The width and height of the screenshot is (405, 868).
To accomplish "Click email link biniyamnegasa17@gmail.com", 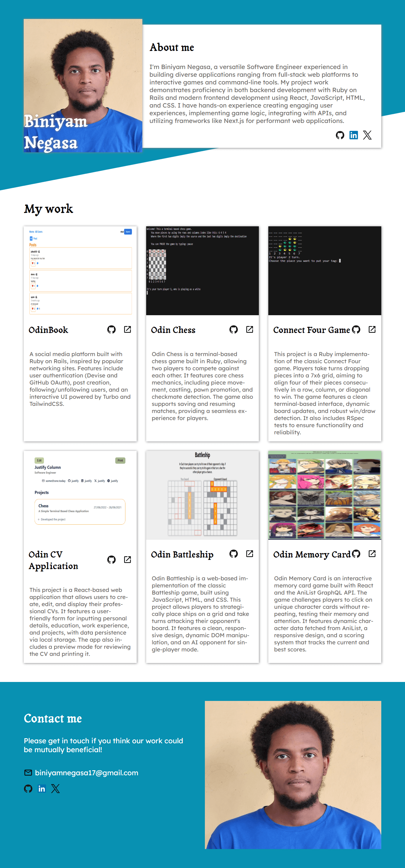I will point(87,773).
